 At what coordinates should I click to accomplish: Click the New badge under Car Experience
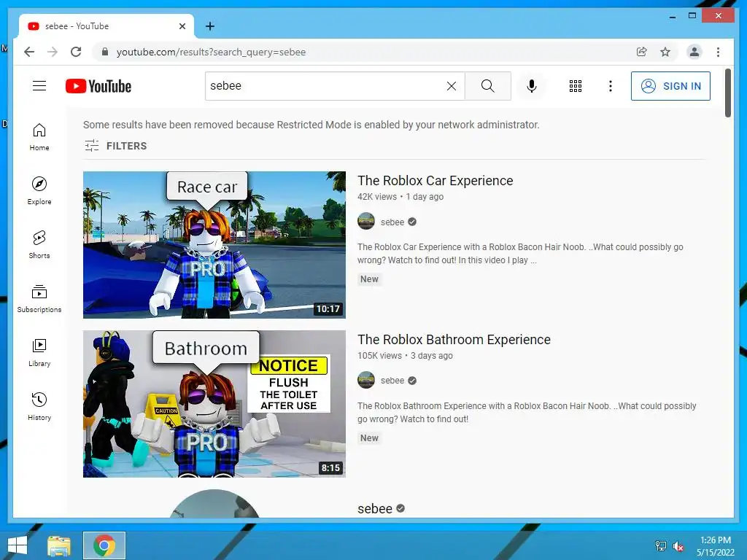pyautogui.click(x=369, y=279)
